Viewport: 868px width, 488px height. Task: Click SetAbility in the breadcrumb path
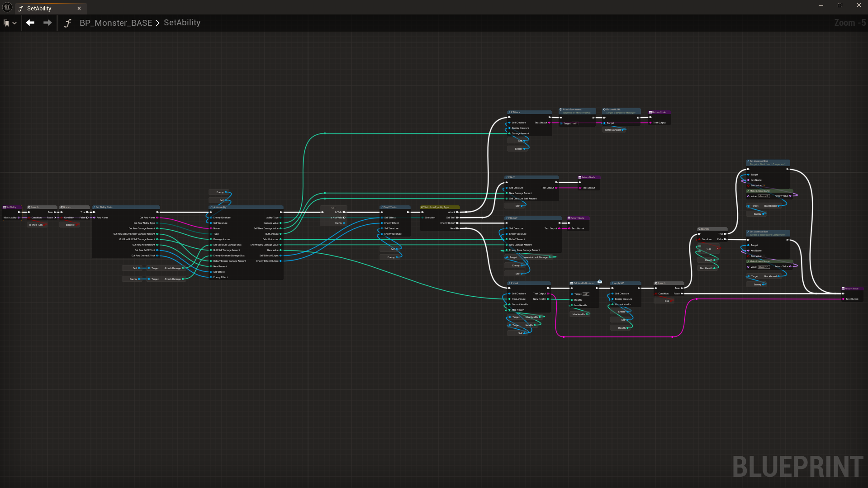pos(182,23)
